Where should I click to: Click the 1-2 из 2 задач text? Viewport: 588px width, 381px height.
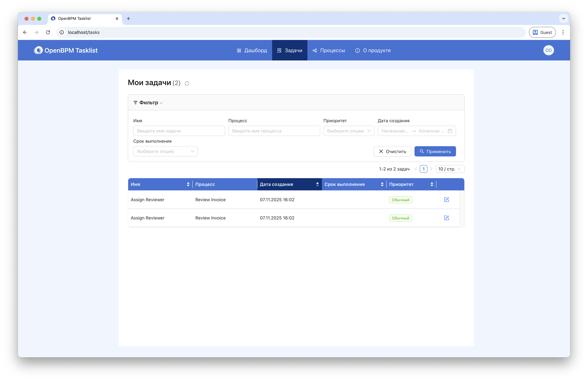point(394,169)
